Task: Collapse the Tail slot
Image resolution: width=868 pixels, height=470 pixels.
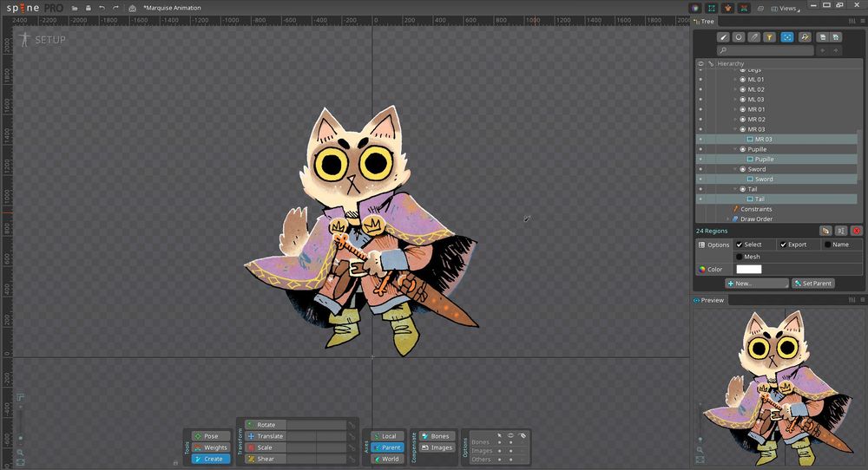Action: [x=736, y=189]
